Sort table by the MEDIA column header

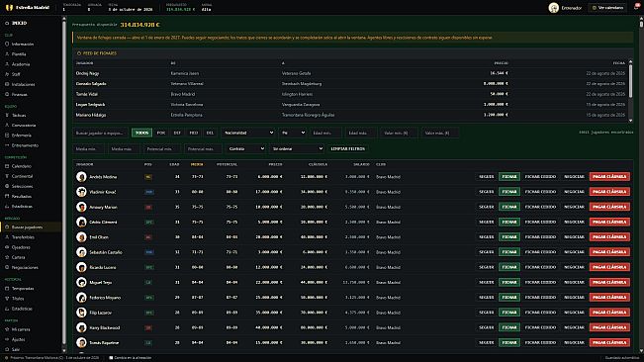coord(197,164)
